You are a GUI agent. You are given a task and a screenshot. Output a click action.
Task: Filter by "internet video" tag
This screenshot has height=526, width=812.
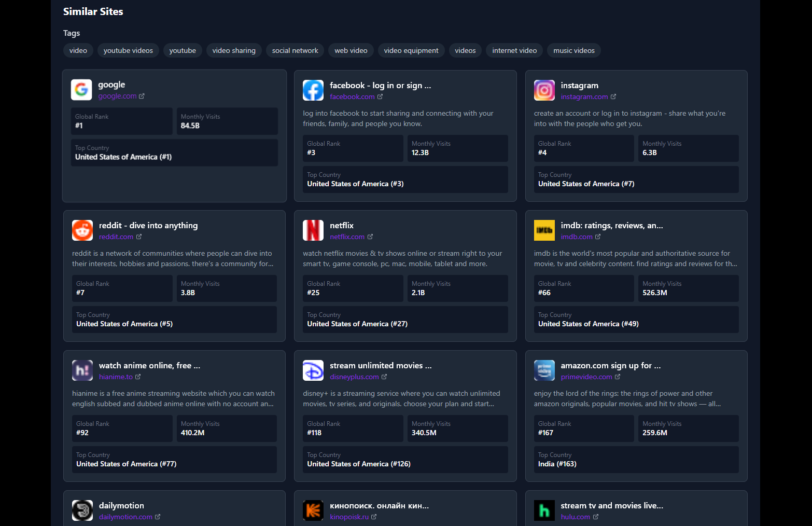tap(514, 50)
